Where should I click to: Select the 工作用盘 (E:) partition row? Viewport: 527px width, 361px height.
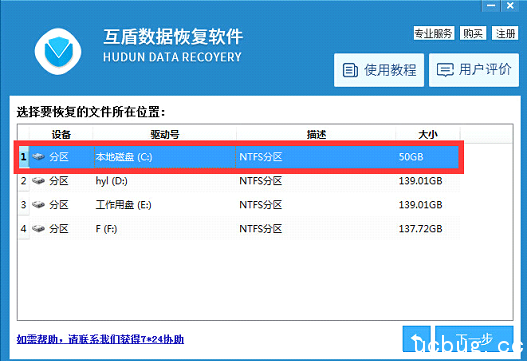239,205
